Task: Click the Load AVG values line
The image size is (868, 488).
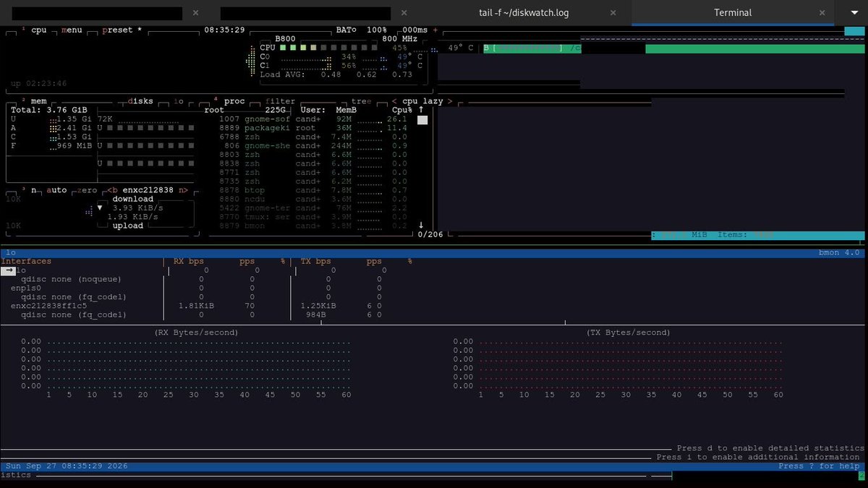Action: coord(336,74)
